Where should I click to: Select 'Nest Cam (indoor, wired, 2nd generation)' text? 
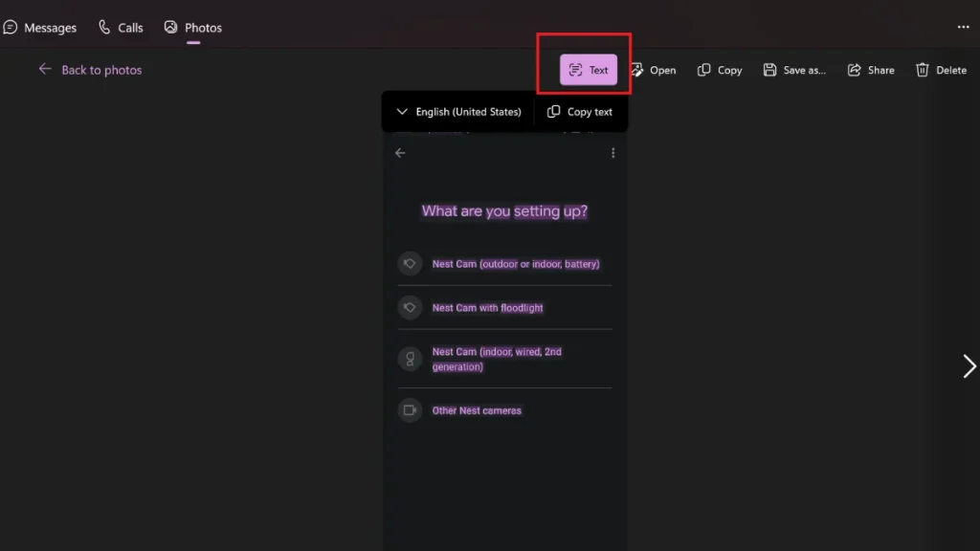coord(497,360)
